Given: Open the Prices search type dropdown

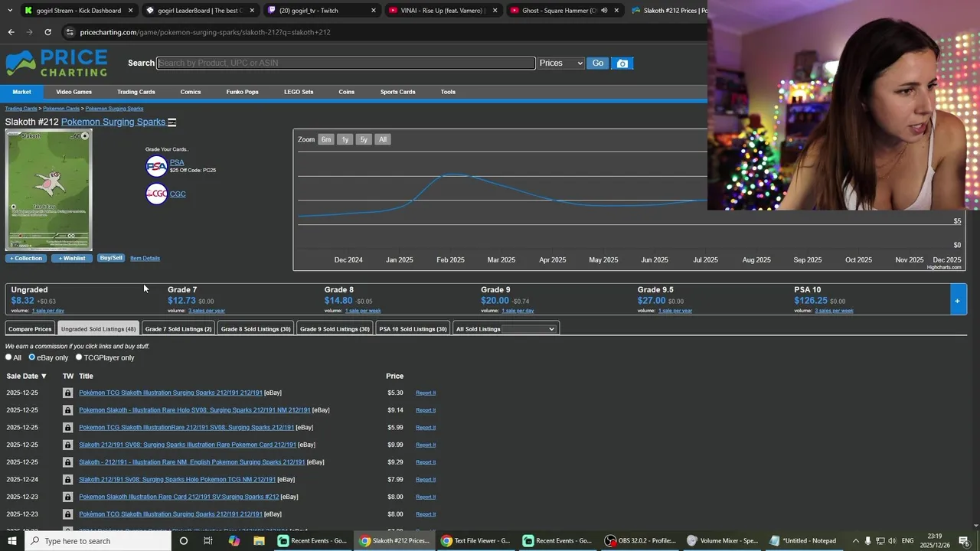Looking at the screenshot, I should [561, 64].
